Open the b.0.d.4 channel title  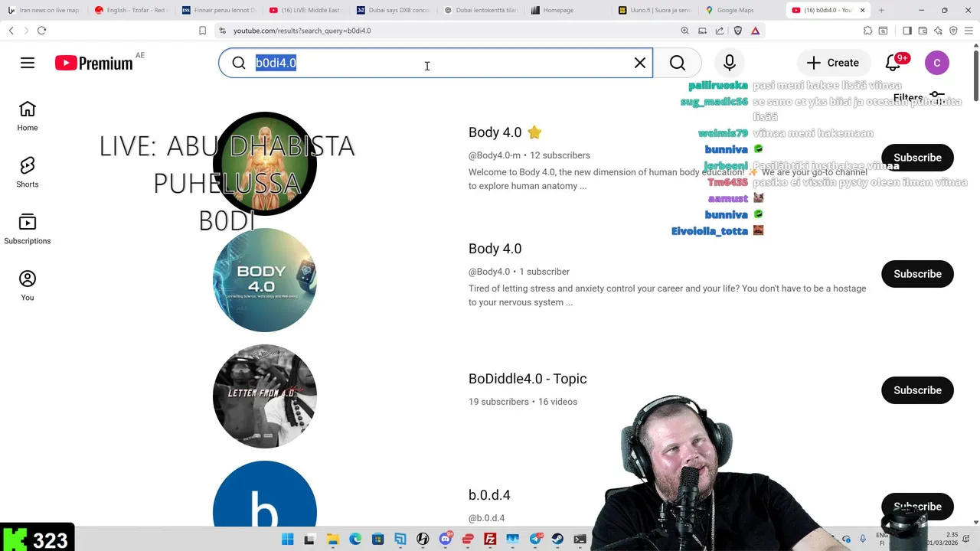(489, 495)
